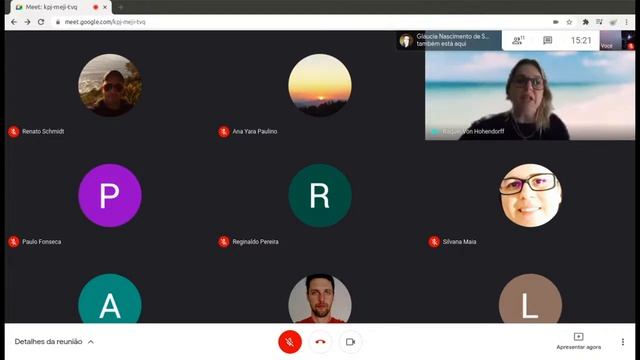Open the Chrome three-dot menu

[x=627, y=22]
